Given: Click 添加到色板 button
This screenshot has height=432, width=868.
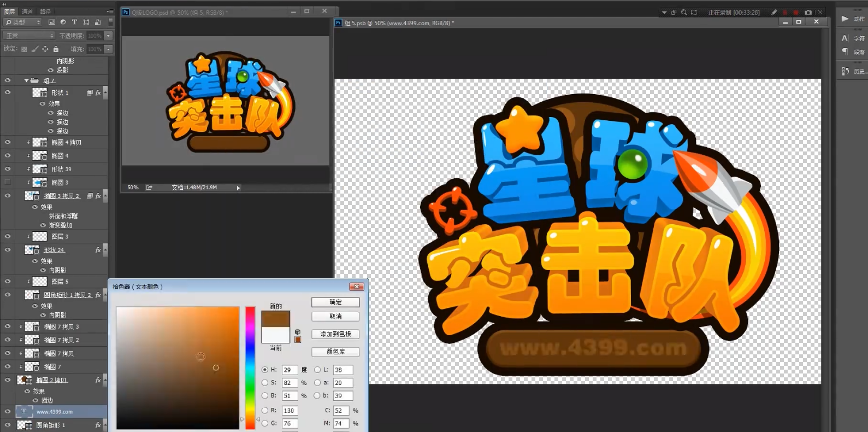Looking at the screenshot, I should [335, 334].
